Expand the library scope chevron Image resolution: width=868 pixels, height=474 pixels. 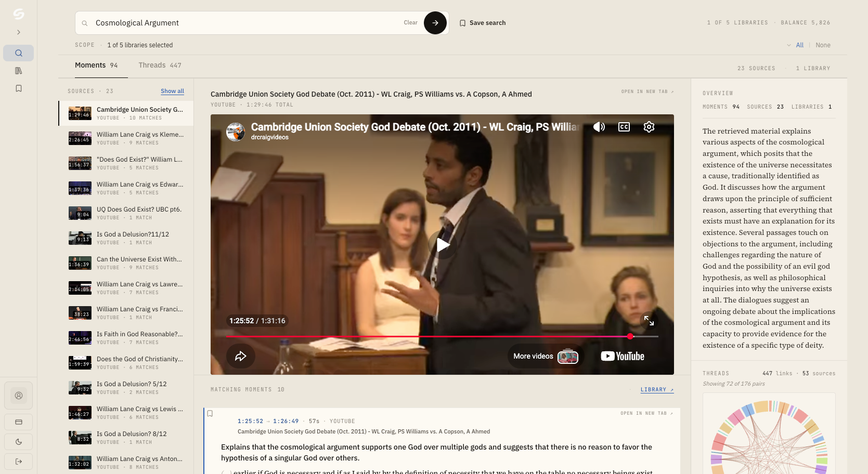(789, 45)
